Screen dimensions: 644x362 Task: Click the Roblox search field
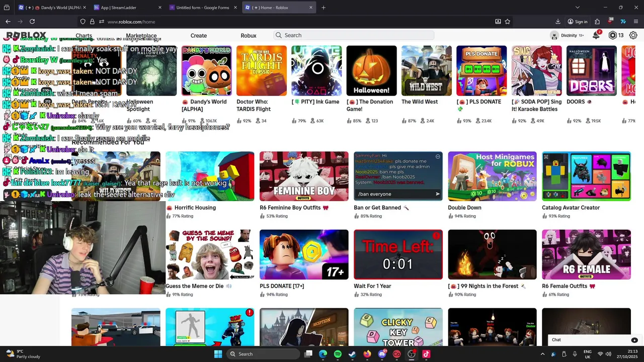(354, 35)
